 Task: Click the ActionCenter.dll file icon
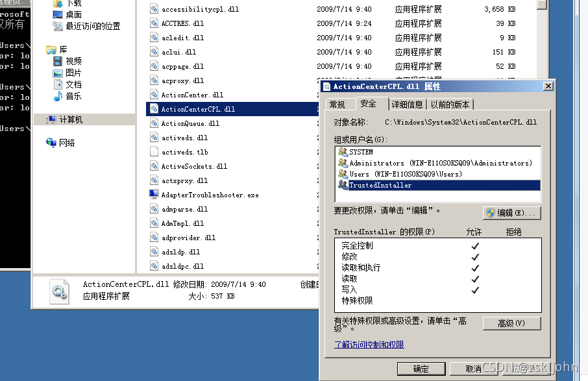[154, 94]
